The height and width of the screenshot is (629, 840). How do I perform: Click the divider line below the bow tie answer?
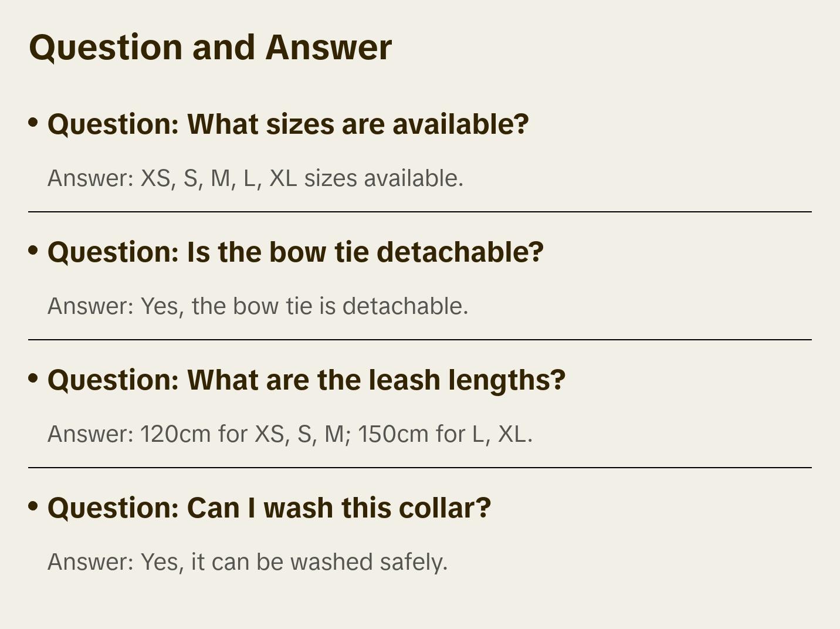[419, 340]
